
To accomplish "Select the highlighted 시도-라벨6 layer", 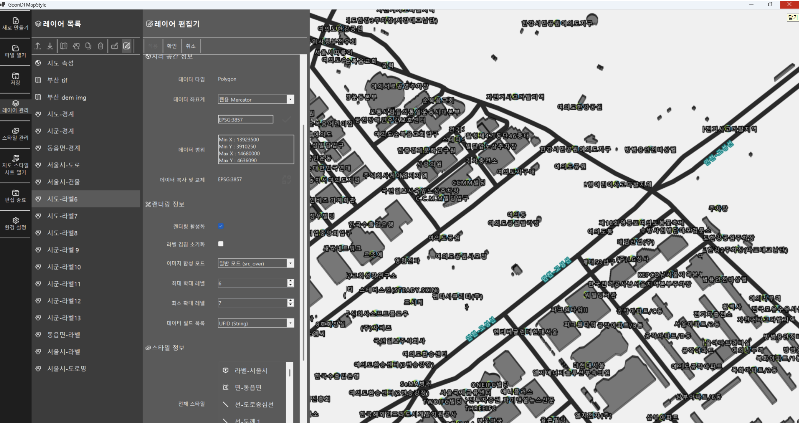I will pos(86,199).
